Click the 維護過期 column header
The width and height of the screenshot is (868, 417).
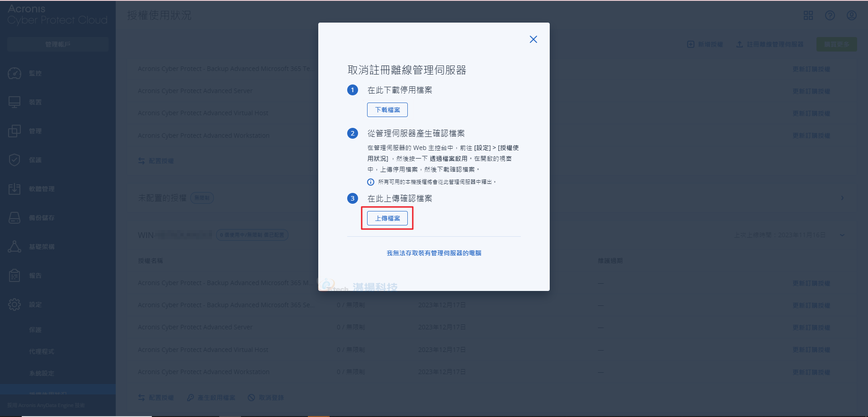tap(610, 261)
